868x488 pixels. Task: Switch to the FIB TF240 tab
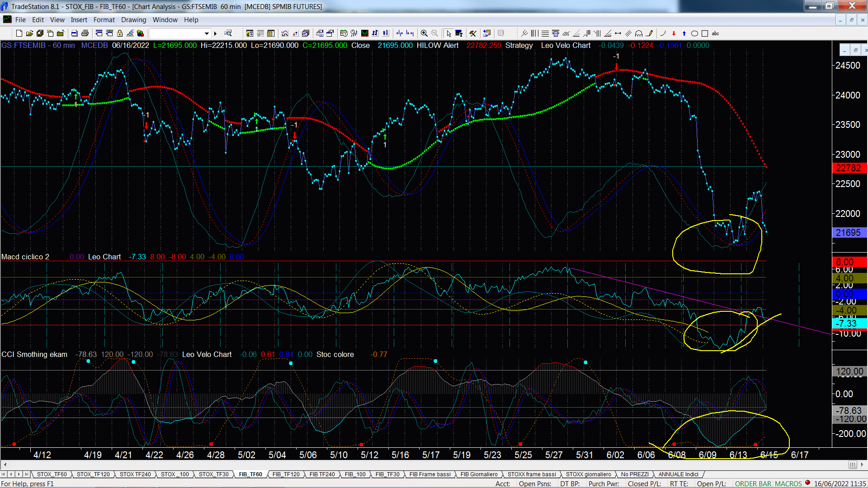click(x=322, y=474)
